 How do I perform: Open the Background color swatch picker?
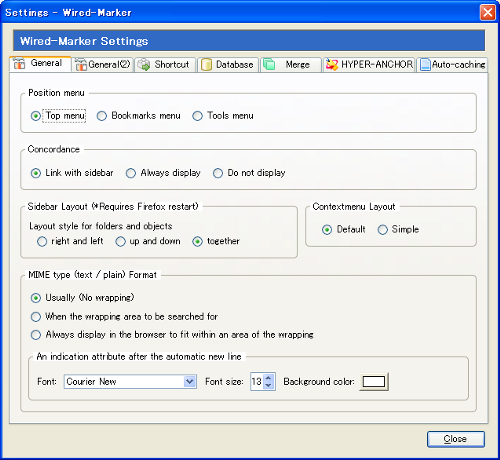(x=374, y=382)
